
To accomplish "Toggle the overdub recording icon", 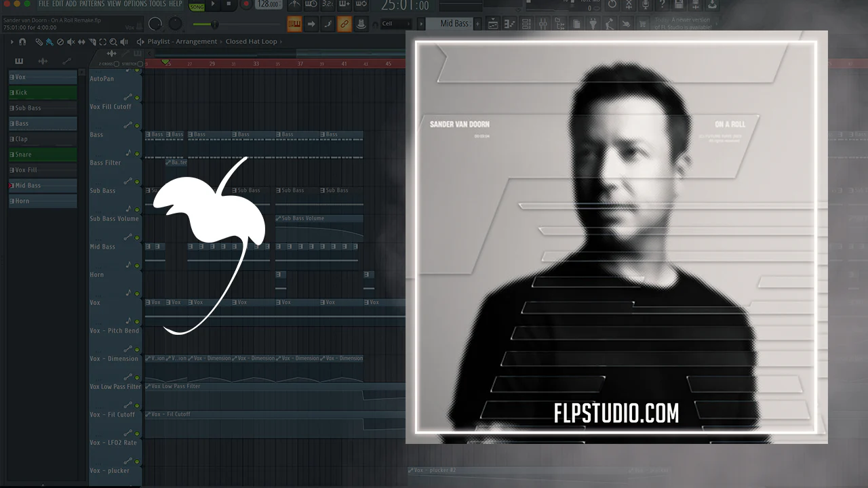I will coord(343,5).
